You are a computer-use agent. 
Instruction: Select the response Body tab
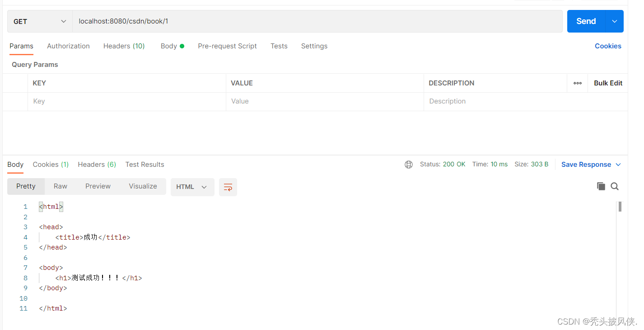click(15, 165)
